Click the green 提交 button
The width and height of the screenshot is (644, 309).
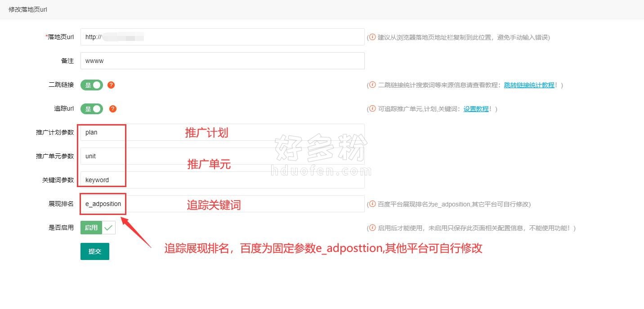[x=95, y=251]
